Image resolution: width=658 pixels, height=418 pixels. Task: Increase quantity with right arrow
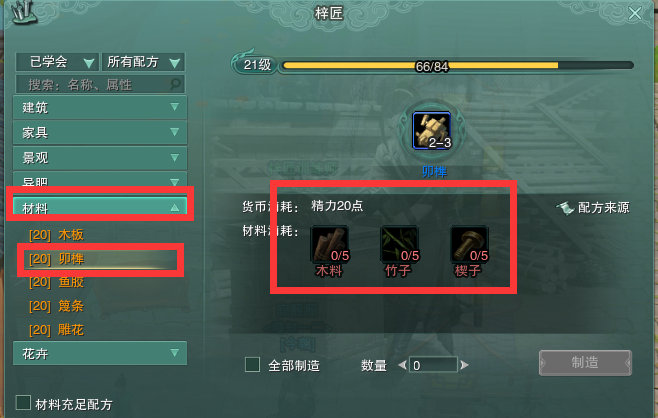[x=464, y=365]
